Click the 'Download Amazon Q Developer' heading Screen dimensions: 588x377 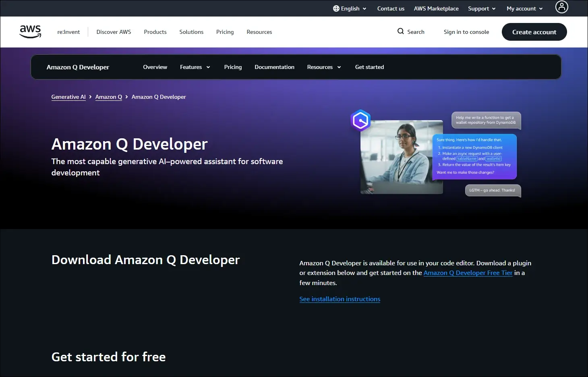pos(145,260)
